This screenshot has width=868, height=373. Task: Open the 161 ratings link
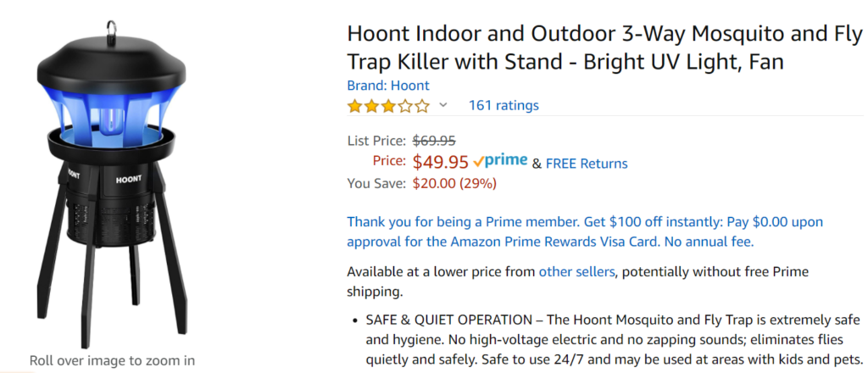[504, 105]
